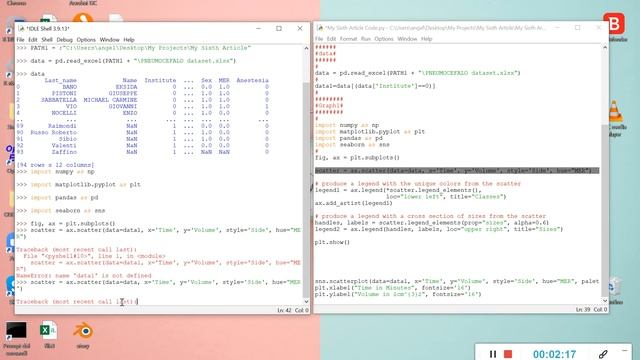Click the recording timer 00:02:17

(554, 354)
